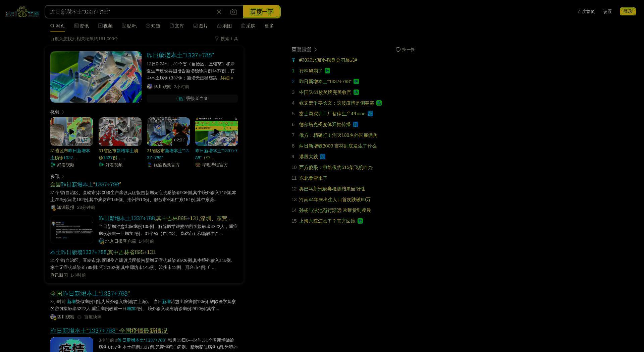This screenshot has height=352, width=644.
Task: Open hot search 富士康深圳工厂暂停生产iPhone
Action: 332,114
